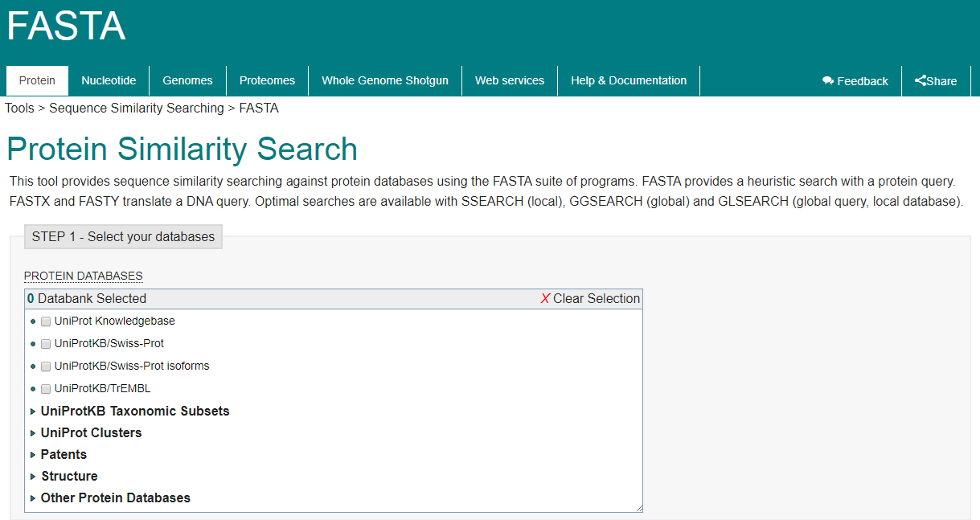980x520 pixels.
Task: Check the UniProtKB/Swiss-Prot database box
Action: pyautogui.click(x=46, y=344)
